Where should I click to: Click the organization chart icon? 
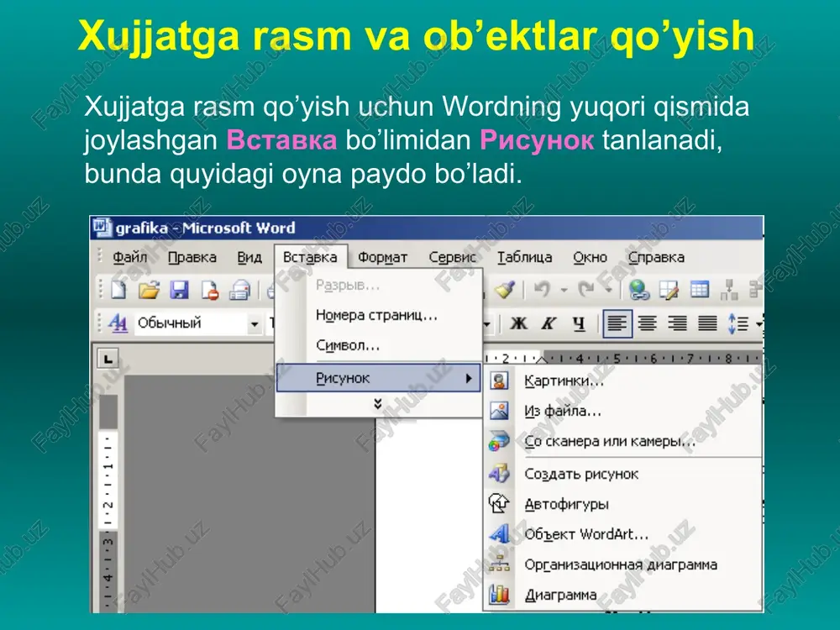[x=499, y=564]
